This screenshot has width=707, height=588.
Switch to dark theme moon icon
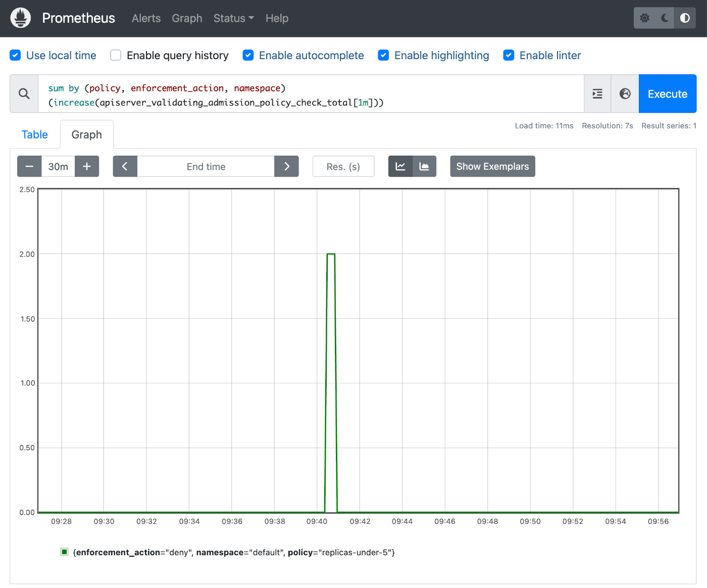click(x=665, y=18)
